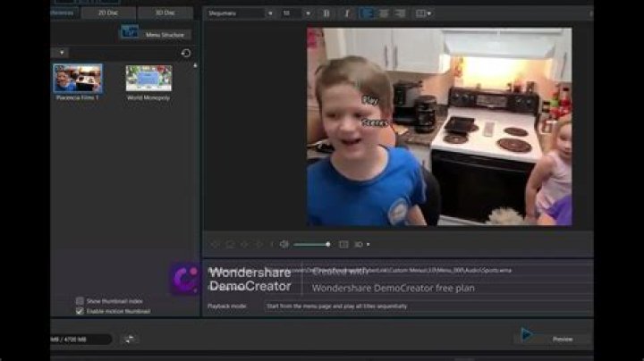Viewport: 644px width, 361px height.
Task: Uncheck Enable motion thumbnail
Action: (x=80, y=311)
